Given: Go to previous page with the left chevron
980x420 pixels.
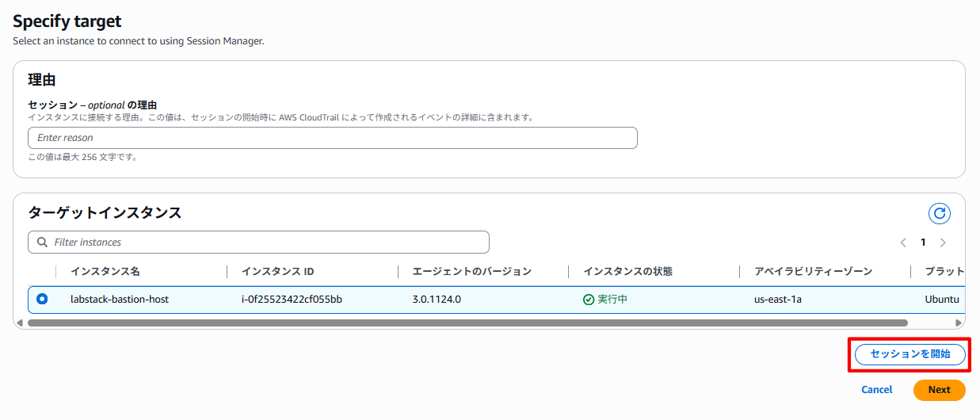Looking at the screenshot, I should 903,242.
